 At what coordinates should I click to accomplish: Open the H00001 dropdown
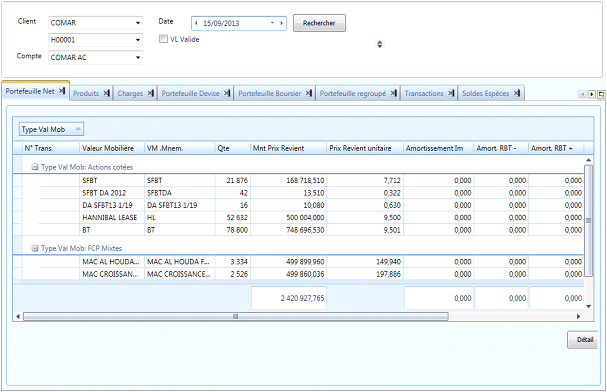(138, 40)
